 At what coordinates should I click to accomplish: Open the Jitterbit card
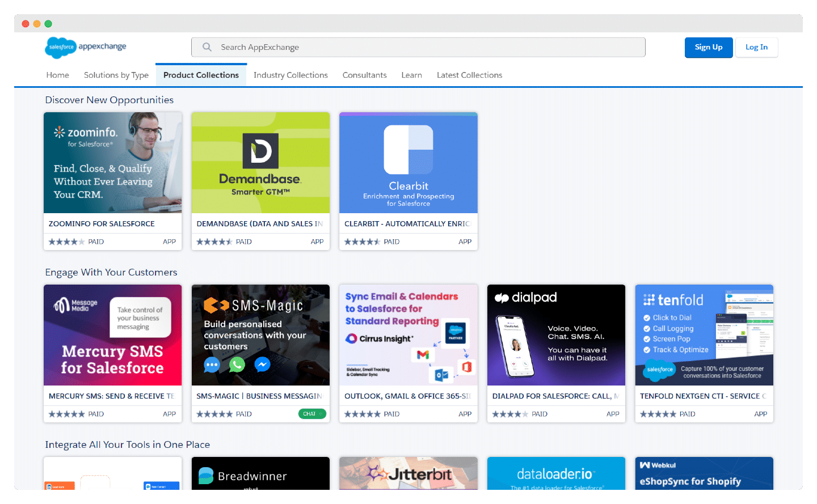pyautogui.click(x=408, y=473)
